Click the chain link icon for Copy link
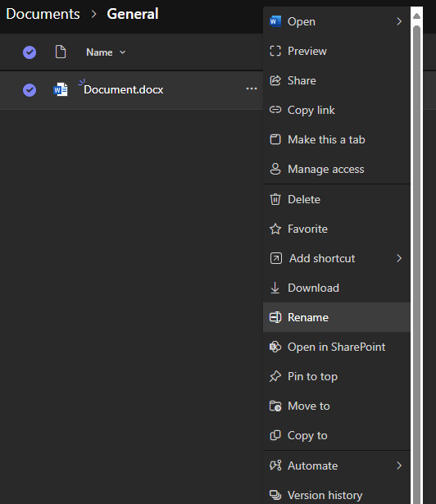This screenshot has width=436, height=504. click(275, 110)
